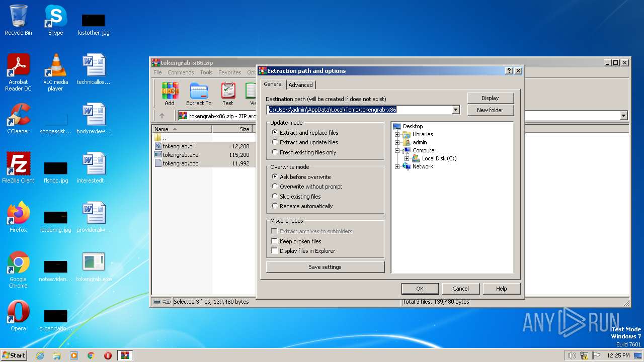Switch to the Advanced tab
Screen dimensions: 644x362
coord(300,85)
